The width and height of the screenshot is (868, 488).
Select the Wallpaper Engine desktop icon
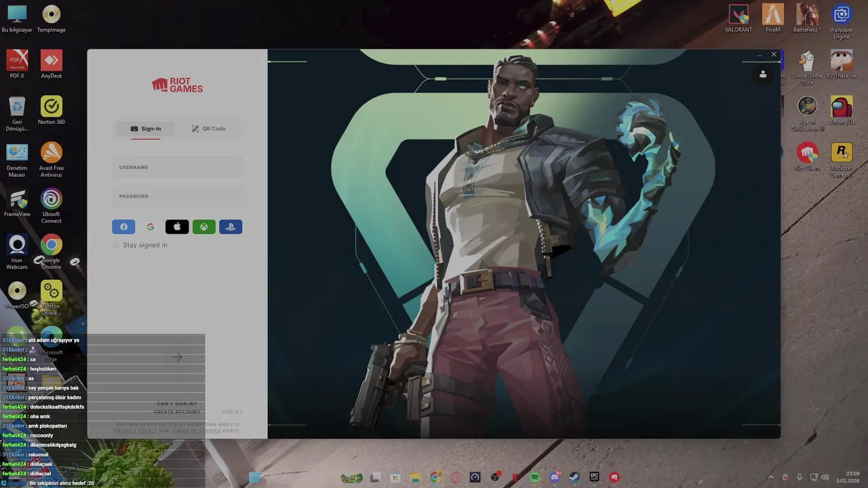click(x=842, y=21)
